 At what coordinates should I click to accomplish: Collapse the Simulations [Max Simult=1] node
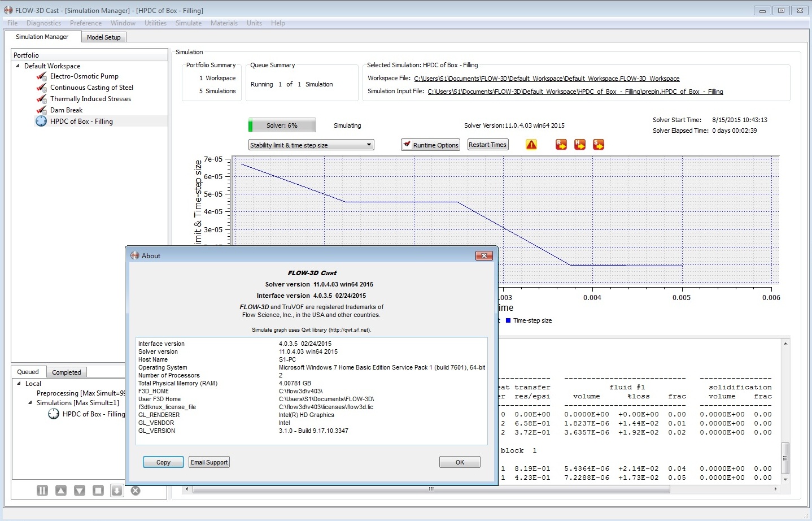pyautogui.click(x=30, y=403)
